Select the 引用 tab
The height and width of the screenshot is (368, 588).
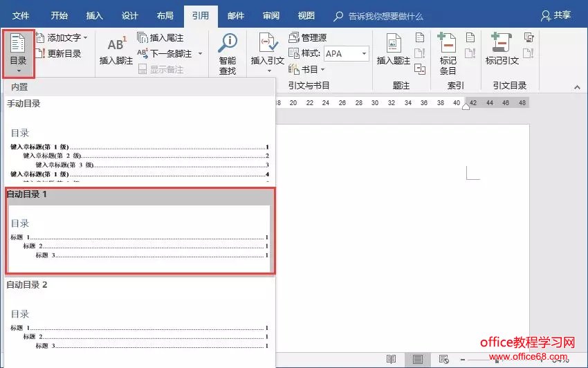(x=201, y=16)
